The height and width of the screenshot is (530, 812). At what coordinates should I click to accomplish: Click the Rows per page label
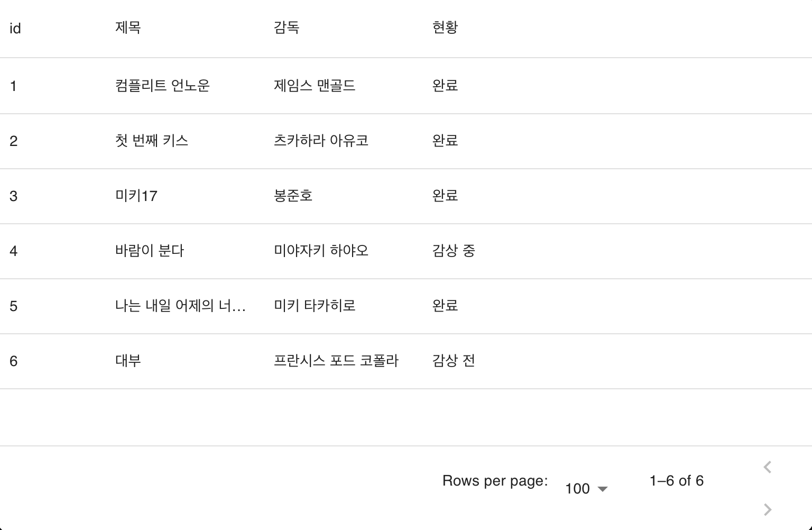coord(494,480)
